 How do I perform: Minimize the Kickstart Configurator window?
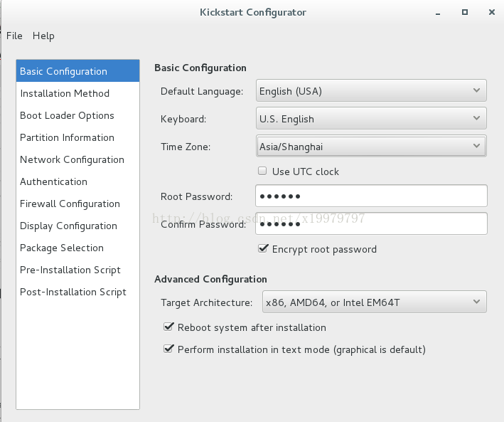click(x=438, y=13)
